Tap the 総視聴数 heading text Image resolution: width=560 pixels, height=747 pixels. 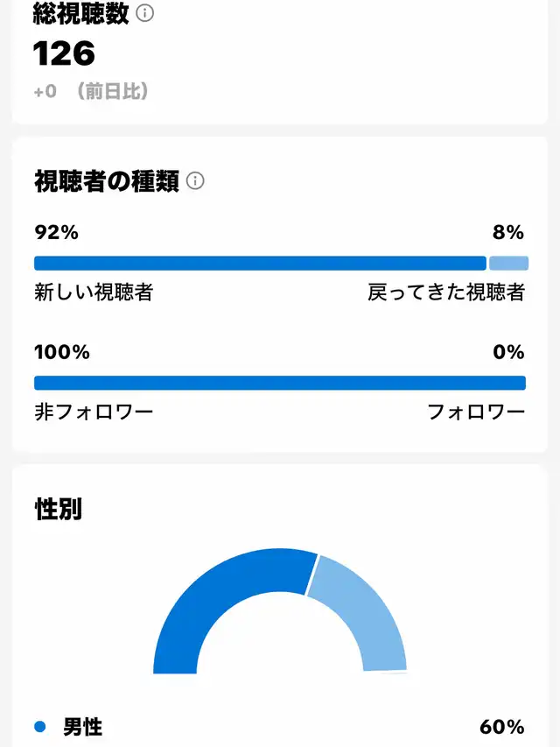[81, 13]
